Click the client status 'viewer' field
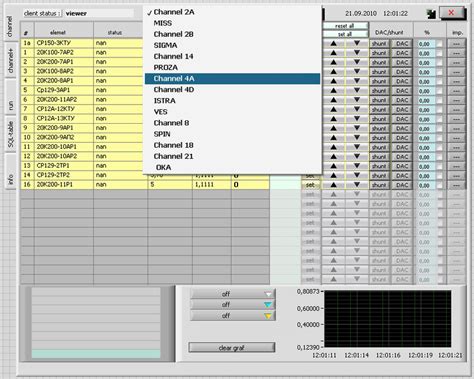This screenshot has height=379, width=474. 99,13
